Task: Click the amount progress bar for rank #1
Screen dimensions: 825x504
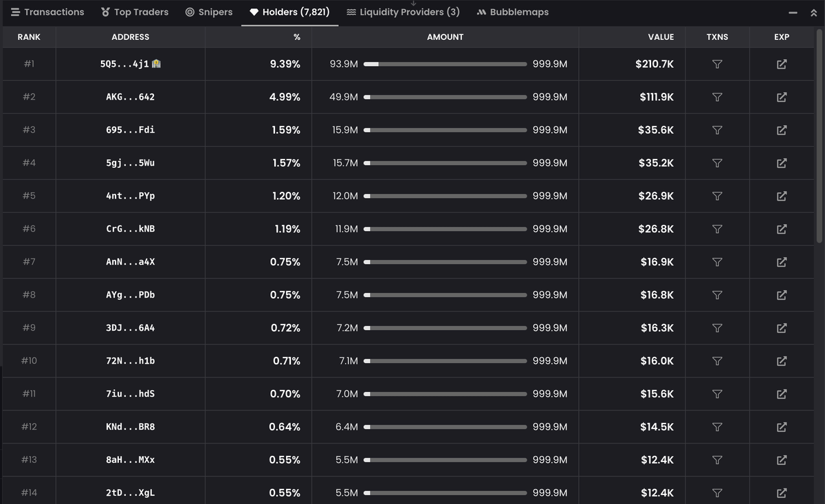Action: [x=445, y=64]
